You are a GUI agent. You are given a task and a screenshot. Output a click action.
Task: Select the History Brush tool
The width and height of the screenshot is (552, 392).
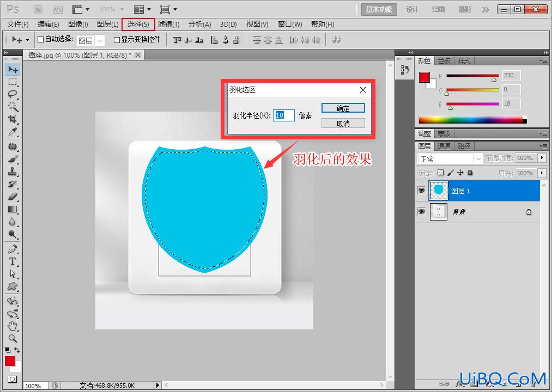[13, 184]
